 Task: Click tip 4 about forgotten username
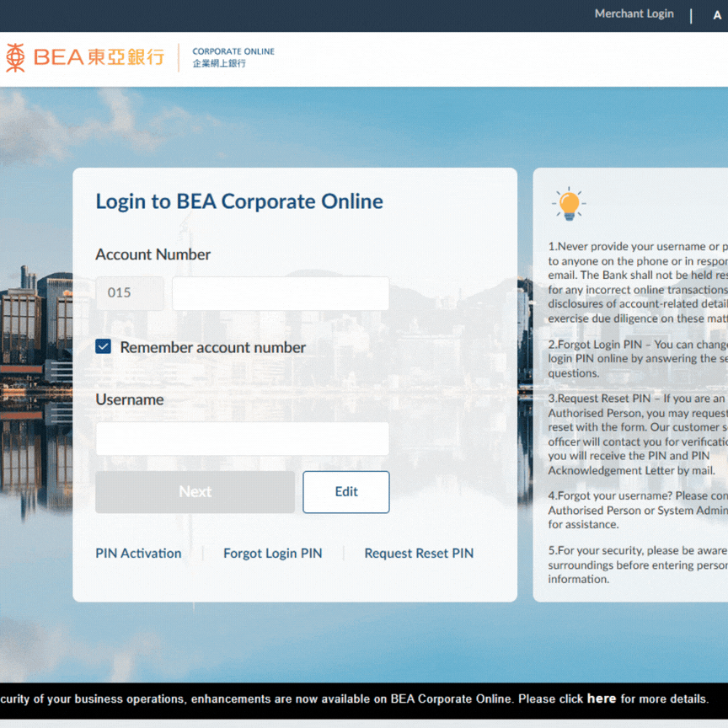pyautogui.click(x=638, y=510)
